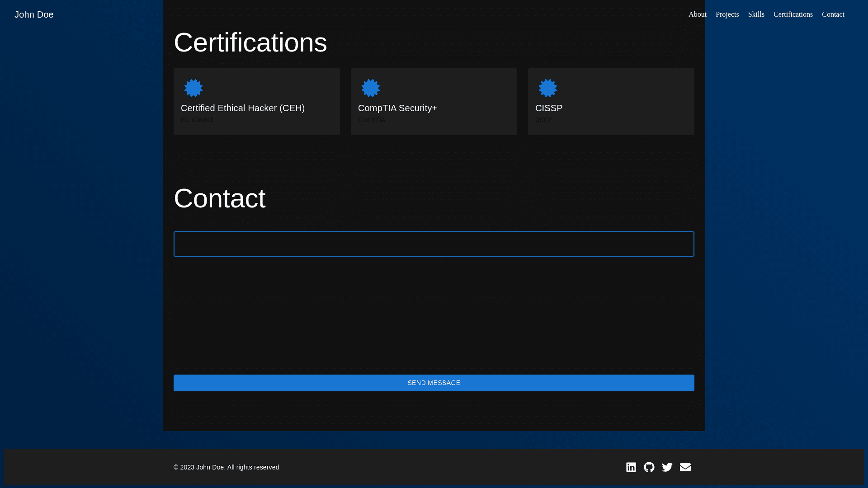Select Certifications in the top nav
Viewport: 868px width, 488px height.
tap(793, 14)
